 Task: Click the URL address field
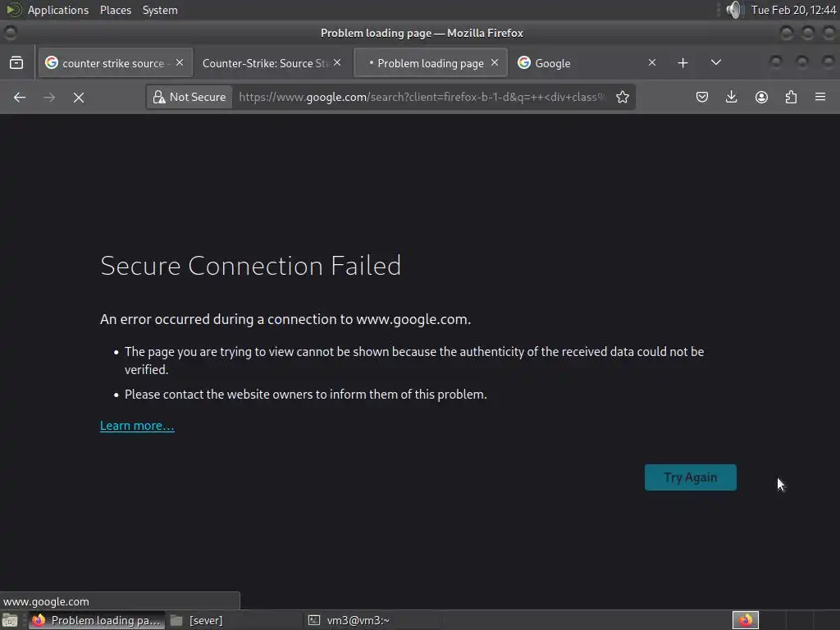click(422, 97)
